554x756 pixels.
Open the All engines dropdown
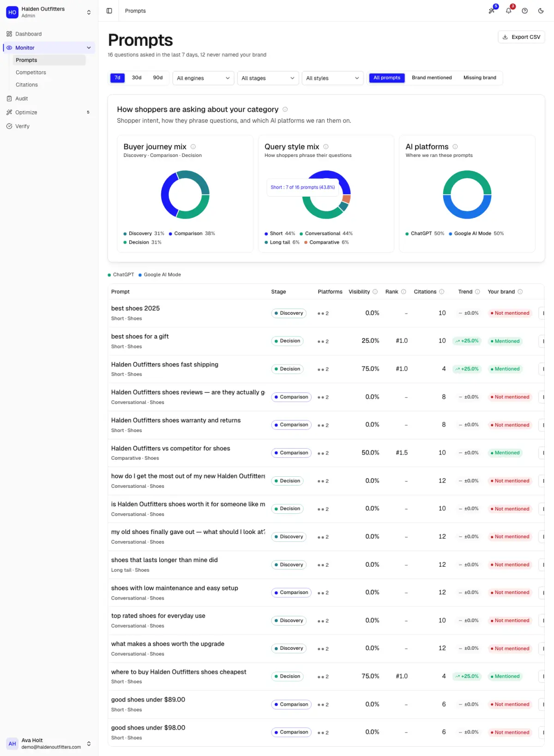tap(203, 78)
